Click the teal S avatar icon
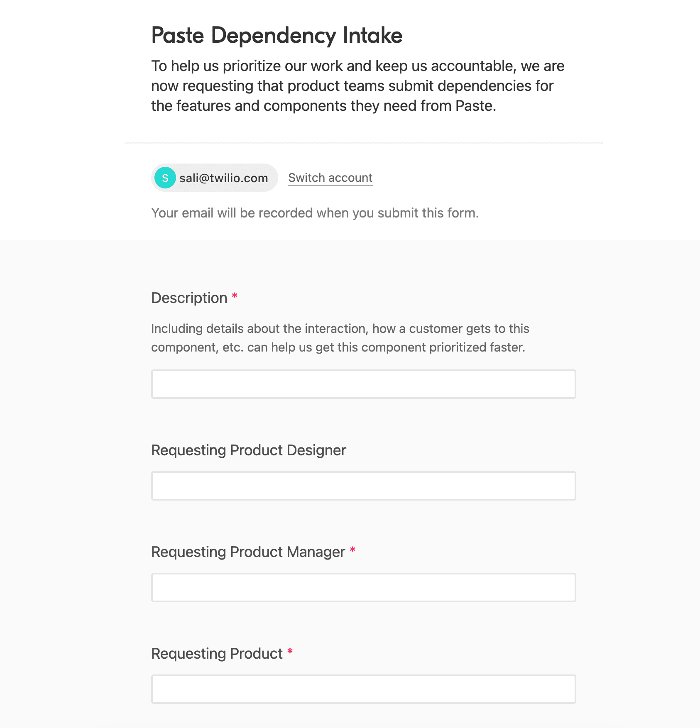Image resolution: width=700 pixels, height=728 pixels. point(165,178)
